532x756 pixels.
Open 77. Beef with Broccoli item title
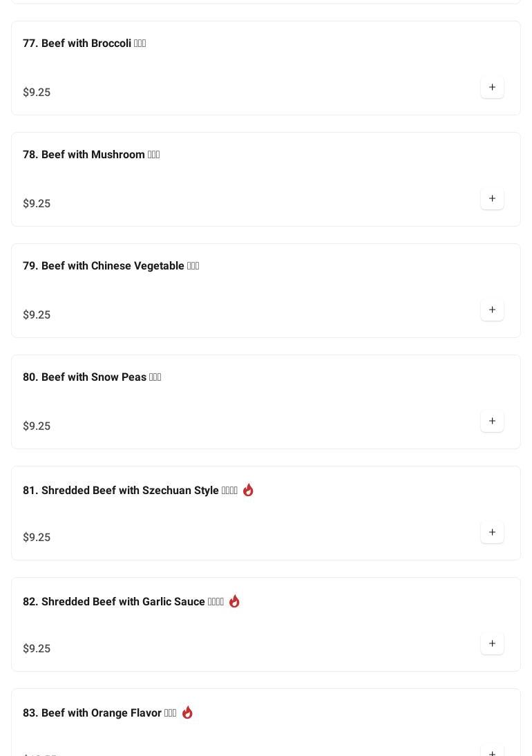click(x=84, y=44)
